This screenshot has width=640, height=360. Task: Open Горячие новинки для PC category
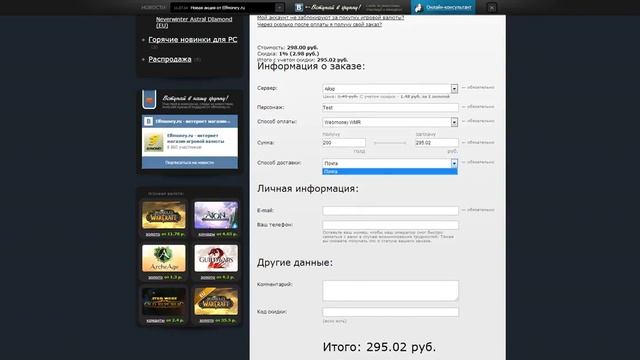pyautogui.click(x=193, y=40)
